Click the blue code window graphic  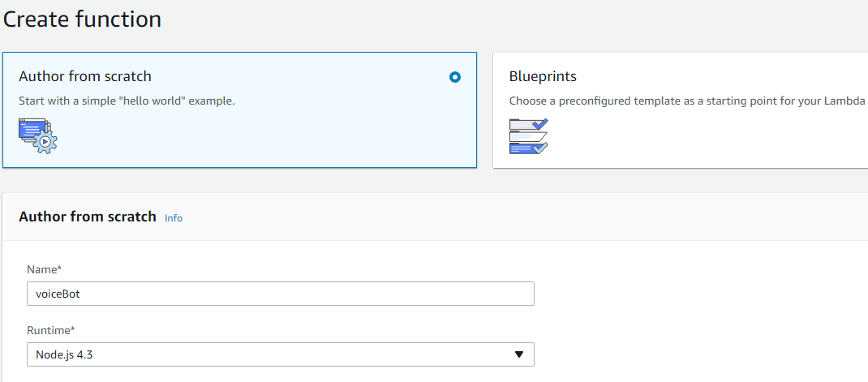[31, 130]
